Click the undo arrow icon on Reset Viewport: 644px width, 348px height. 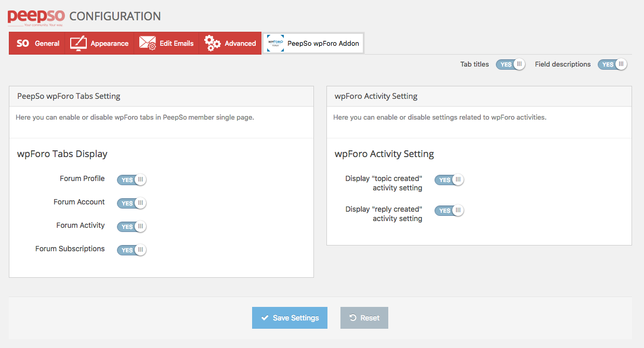(353, 318)
